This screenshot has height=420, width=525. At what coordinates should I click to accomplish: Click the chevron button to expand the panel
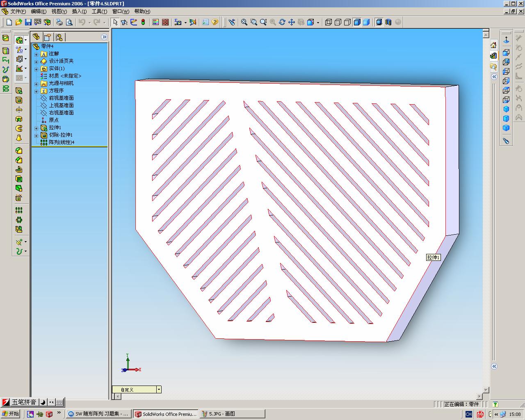(104, 37)
